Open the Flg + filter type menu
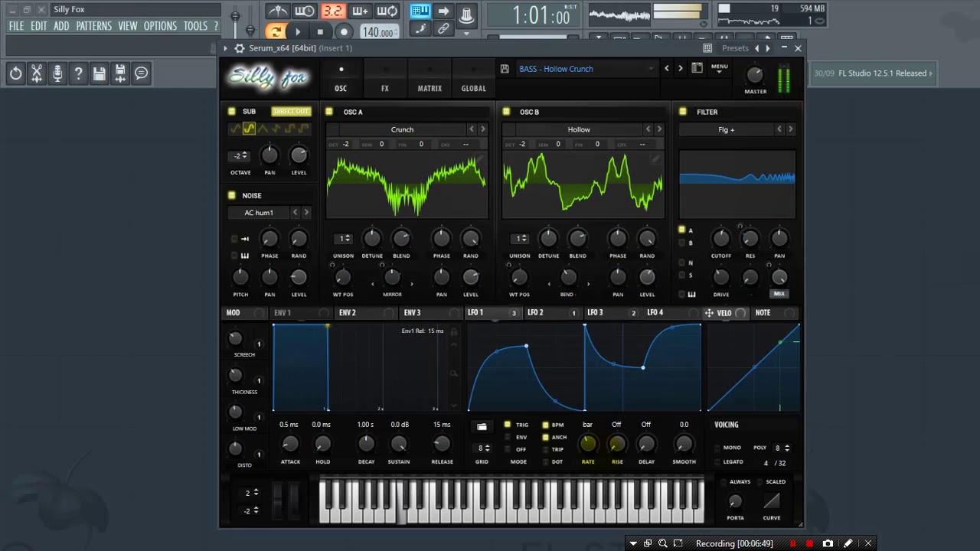This screenshot has height=551, width=980. (x=727, y=129)
